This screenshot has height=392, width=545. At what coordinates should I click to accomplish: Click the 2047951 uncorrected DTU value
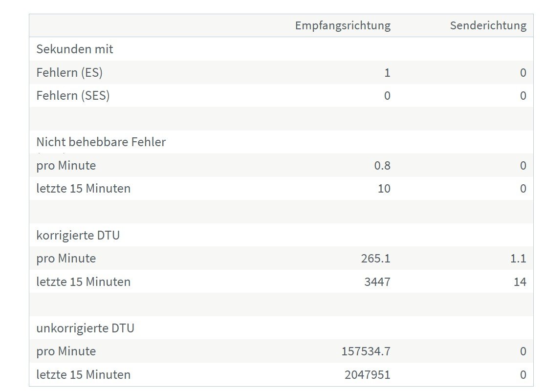[368, 374]
